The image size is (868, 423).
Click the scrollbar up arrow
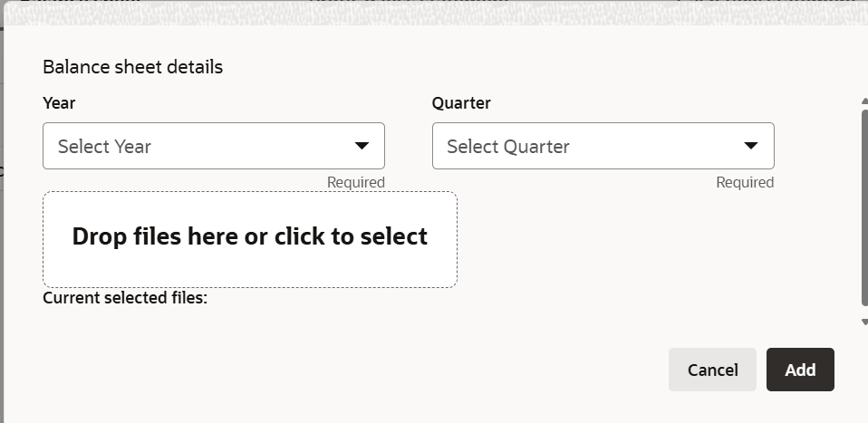(863, 102)
